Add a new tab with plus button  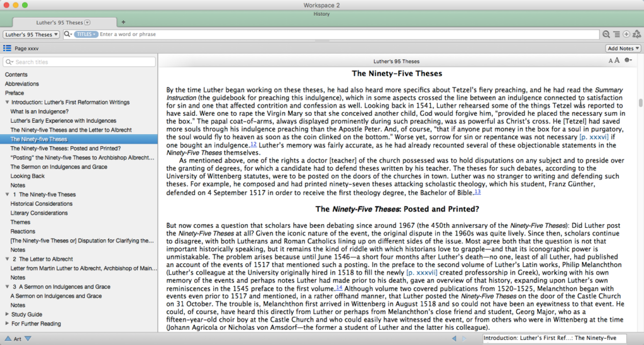[x=123, y=22]
